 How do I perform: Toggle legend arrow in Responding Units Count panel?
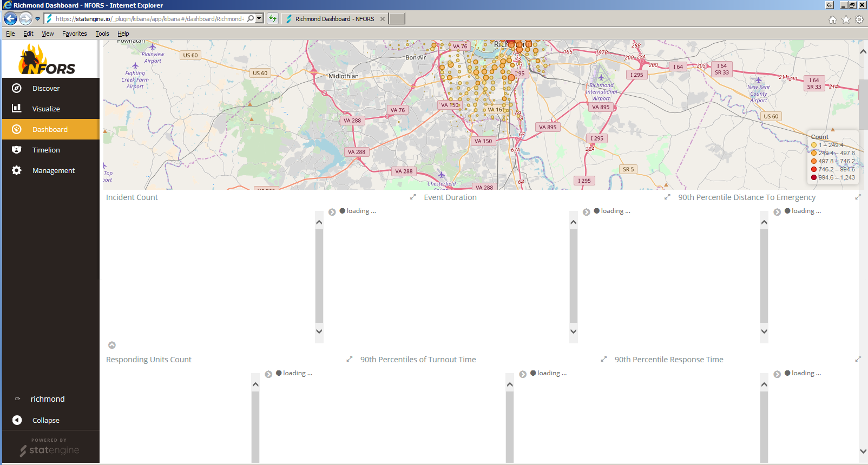268,374
